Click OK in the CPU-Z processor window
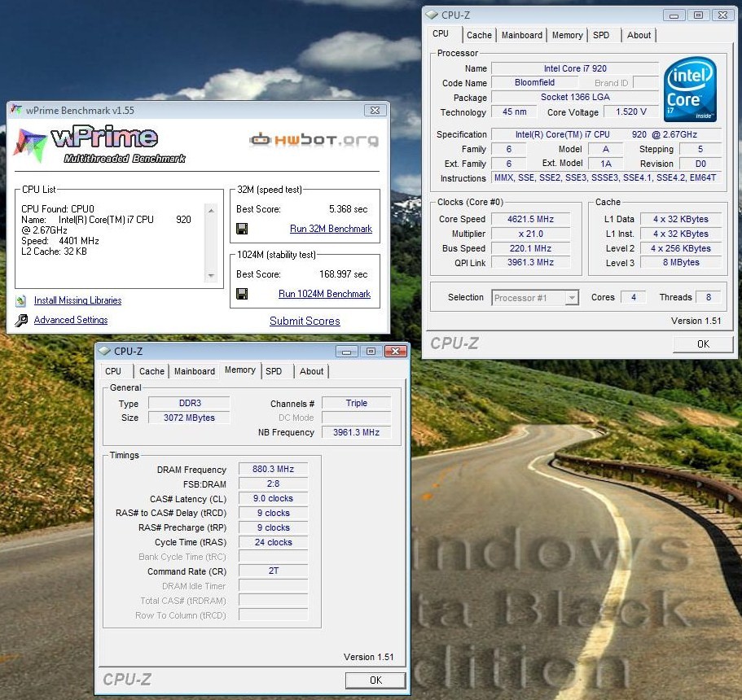Screen dimensions: 742x700 pyautogui.click(x=703, y=343)
